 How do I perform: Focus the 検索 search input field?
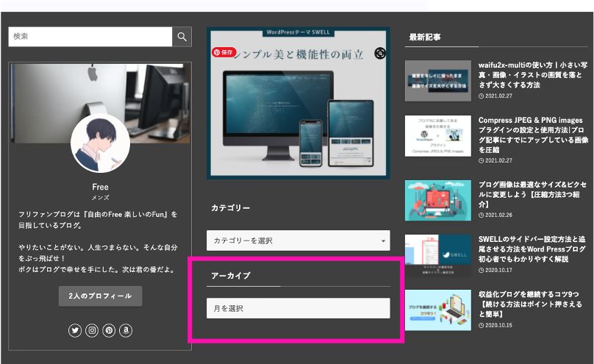click(x=90, y=37)
